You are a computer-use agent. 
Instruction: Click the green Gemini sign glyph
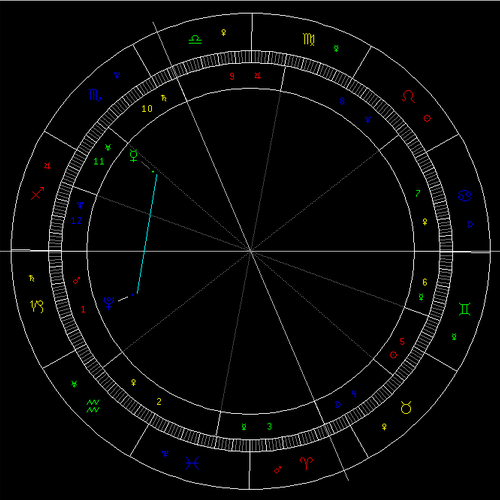pos(464,309)
